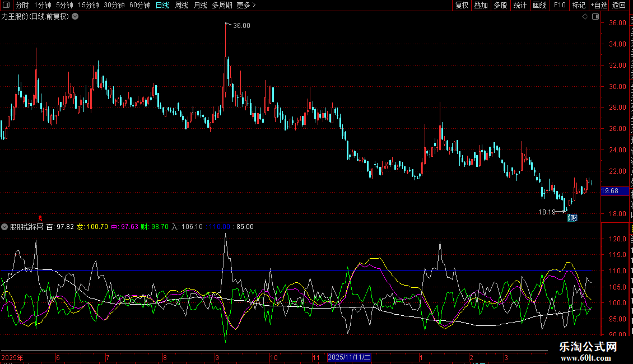Click the 18.19 low price label
The height and width of the screenshot is (364, 633).
547,212
